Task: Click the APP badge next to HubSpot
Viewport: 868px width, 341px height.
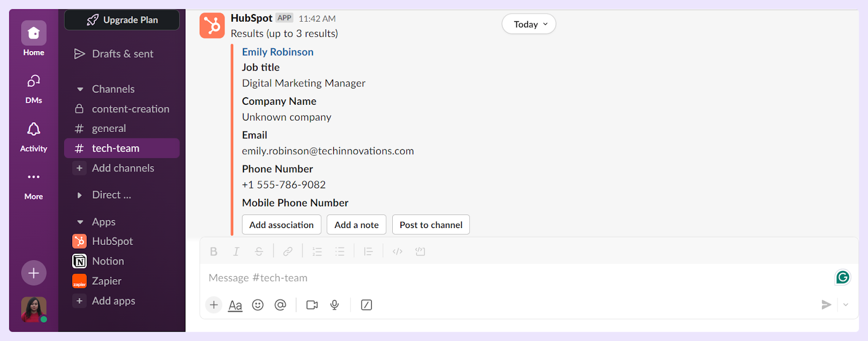Action: (x=284, y=18)
